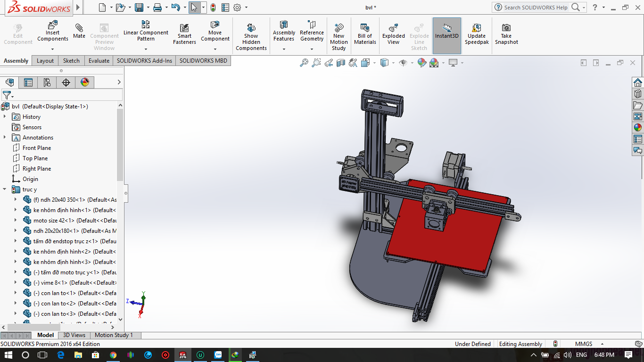Screen dimensions: 644x362
Task: Switch to the SOLIDWORKS MBD tab
Action: pyautogui.click(x=203, y=61)
